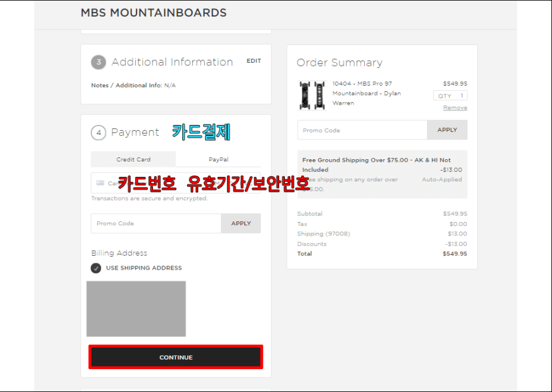
Task: Click the credit card icon in card field
Action: (x=100, y=183)
